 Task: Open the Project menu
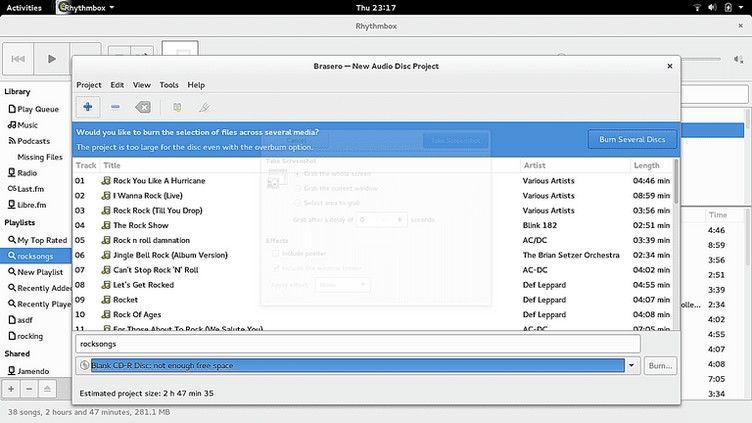click(x=89, y=85)
